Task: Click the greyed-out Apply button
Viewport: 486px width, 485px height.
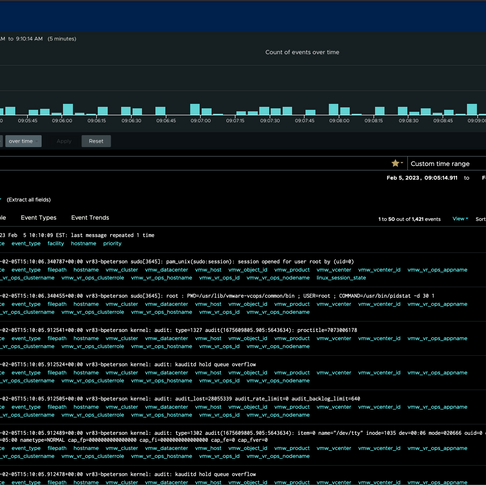Action: coord(64,141)
